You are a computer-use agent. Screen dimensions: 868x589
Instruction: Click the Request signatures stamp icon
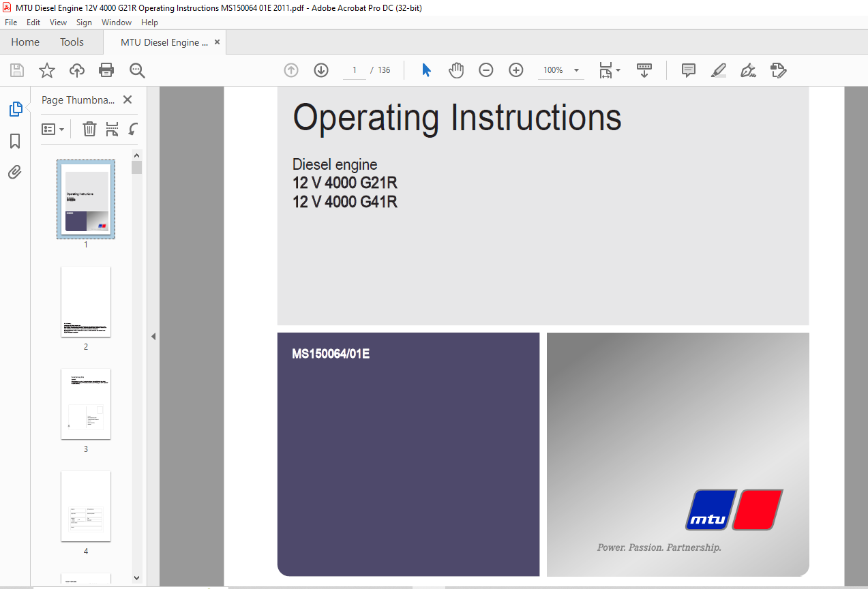(x=779, y=70)
